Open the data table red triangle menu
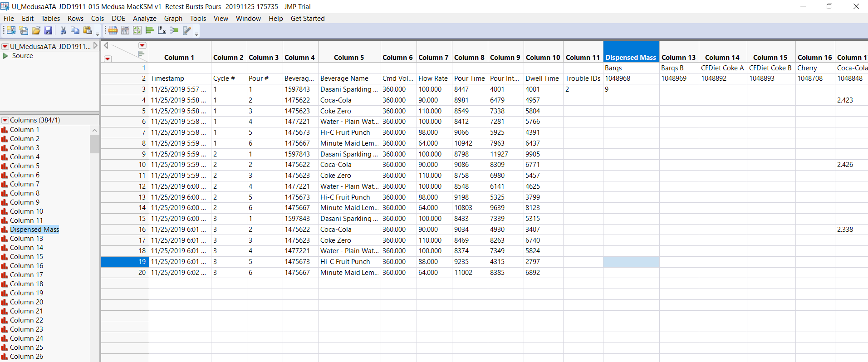Image resolution: width=868 pixels, height=362 pixels. coord(5,46)
